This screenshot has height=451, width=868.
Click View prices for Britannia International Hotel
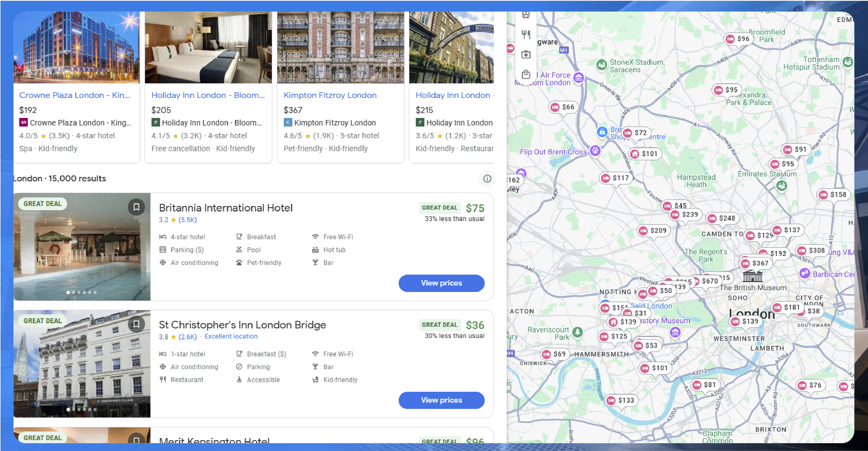[442, 283]
